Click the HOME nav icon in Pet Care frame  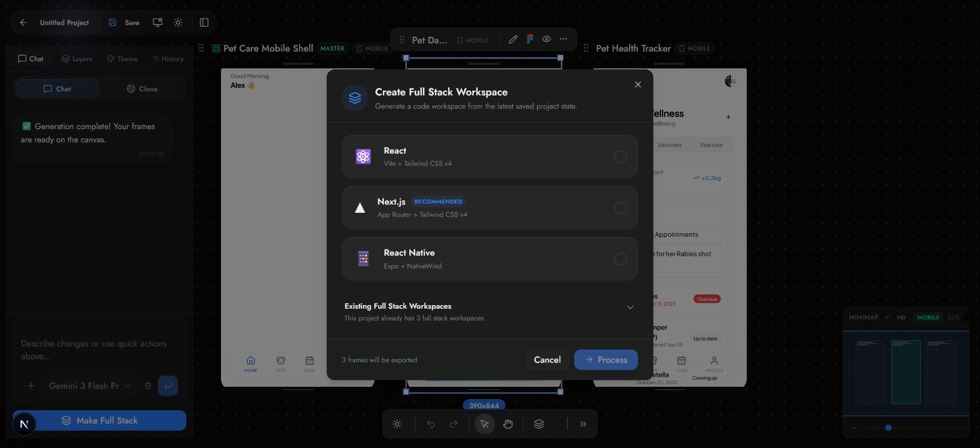[251, 361]
